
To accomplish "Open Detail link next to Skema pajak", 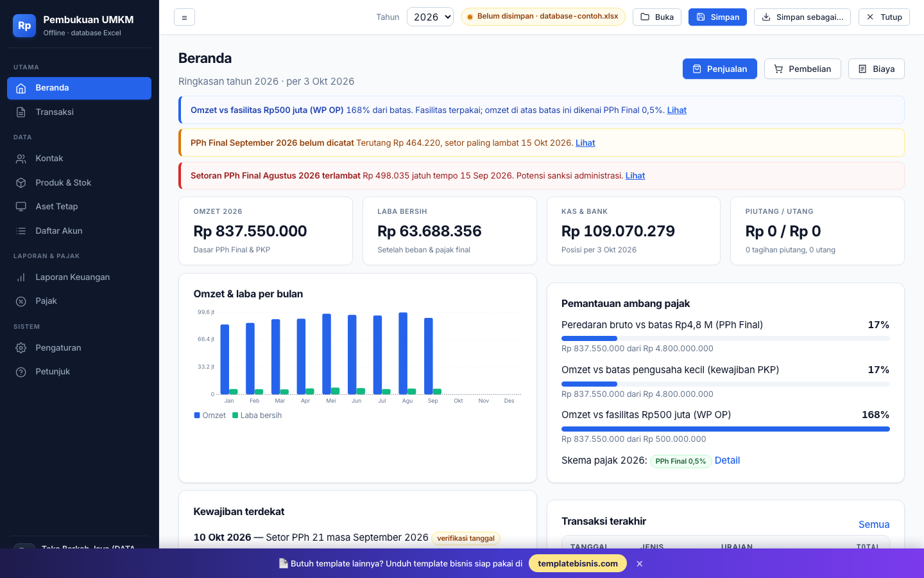I will pos(727,460).
